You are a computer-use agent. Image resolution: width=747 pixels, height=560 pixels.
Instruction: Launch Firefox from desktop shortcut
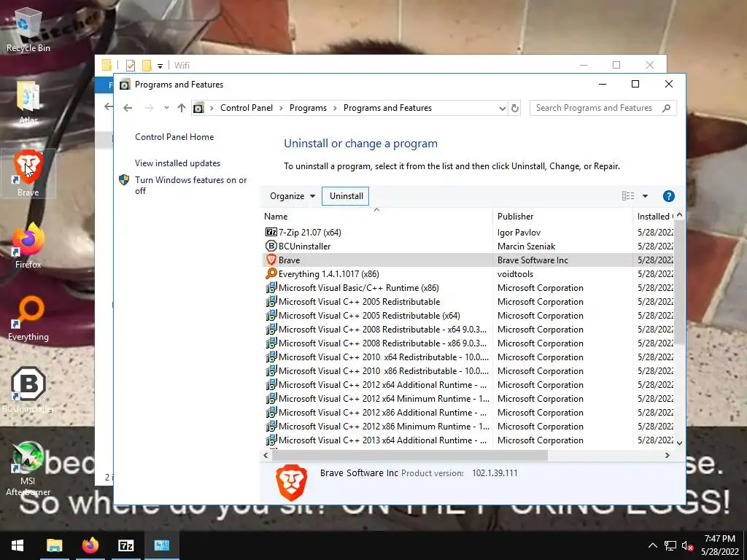point(28,246)
